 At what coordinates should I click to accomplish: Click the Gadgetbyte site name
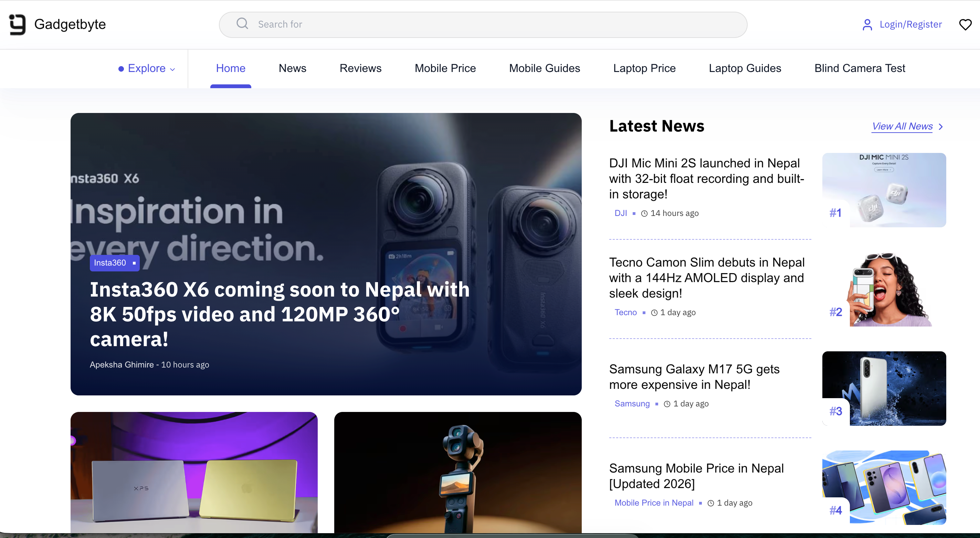click(x=70, y=24)
